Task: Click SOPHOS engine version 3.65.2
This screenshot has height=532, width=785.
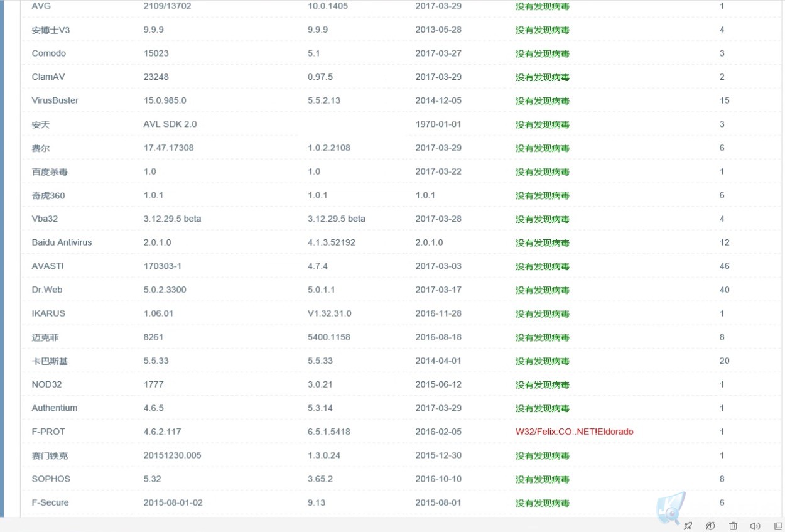Action: [320, 479]
